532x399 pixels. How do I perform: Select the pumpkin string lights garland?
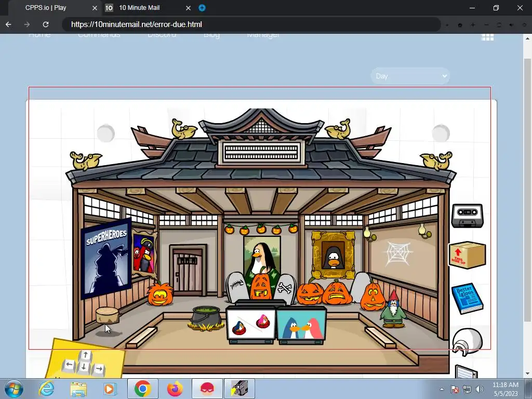(261, 229)
